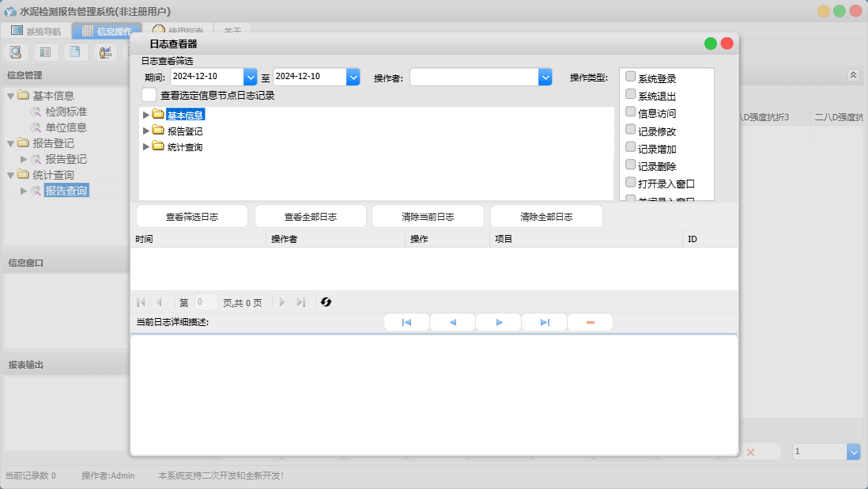The height and width of the screenshot is (489, 868).
Task: Open the start date dropdown for 期间
Action: tap(251, 77)
